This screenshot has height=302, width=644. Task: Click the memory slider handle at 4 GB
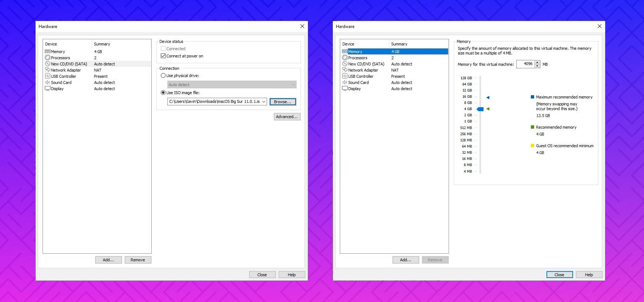[x=480, y=109]
